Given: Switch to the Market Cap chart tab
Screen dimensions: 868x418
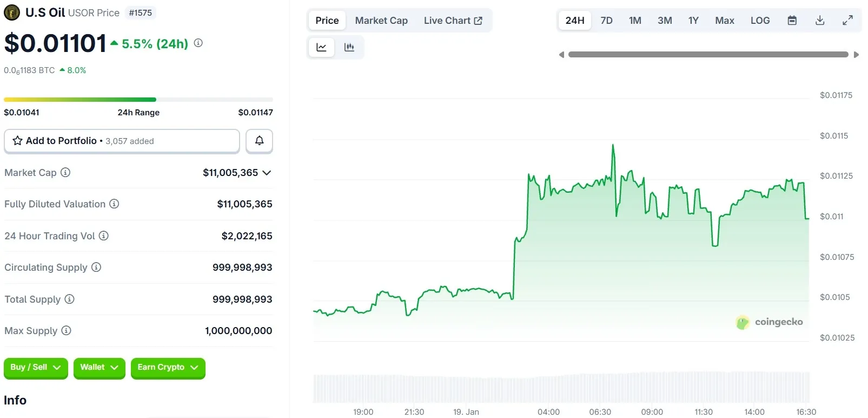Looking at the screenshot, I should click(381, 21).
